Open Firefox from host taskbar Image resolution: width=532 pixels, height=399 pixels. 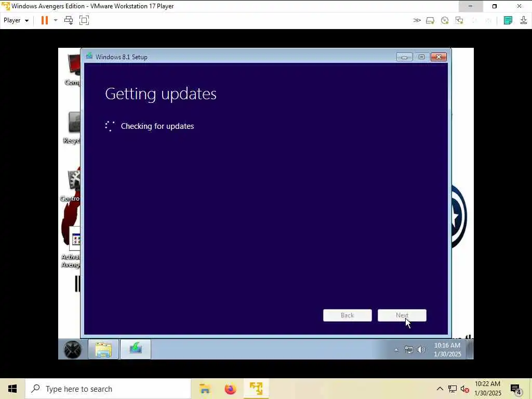coord(230,389)
